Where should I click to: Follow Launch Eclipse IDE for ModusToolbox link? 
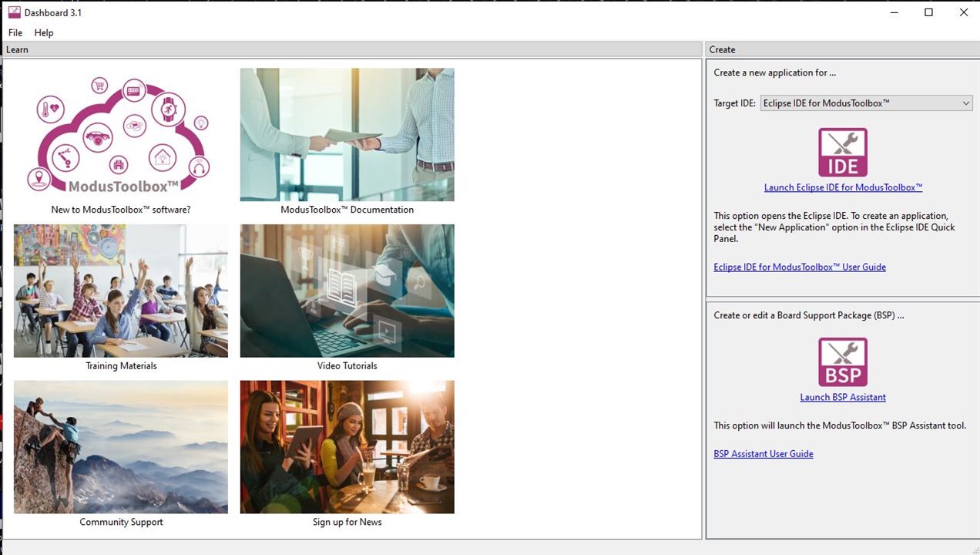tap(843, 187)
